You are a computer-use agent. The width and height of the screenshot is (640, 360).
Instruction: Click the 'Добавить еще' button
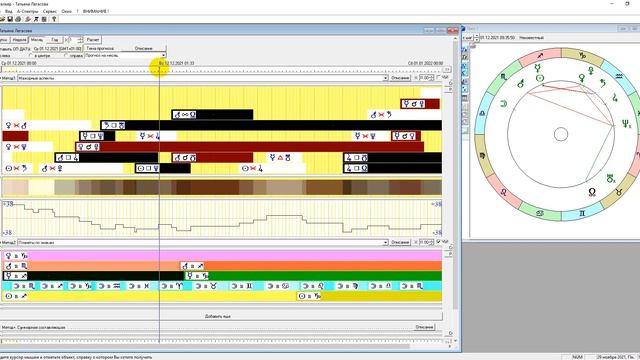point(218,316)
